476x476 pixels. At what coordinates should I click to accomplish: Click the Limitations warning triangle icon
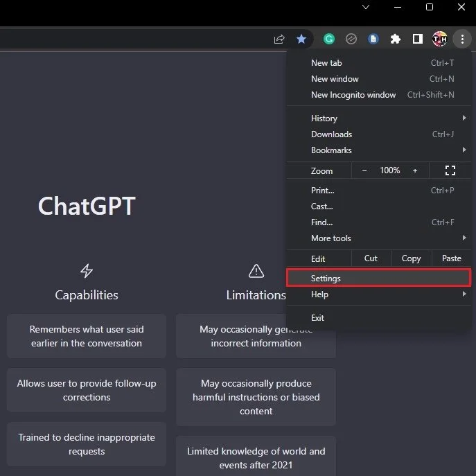[x=256, y=271]
